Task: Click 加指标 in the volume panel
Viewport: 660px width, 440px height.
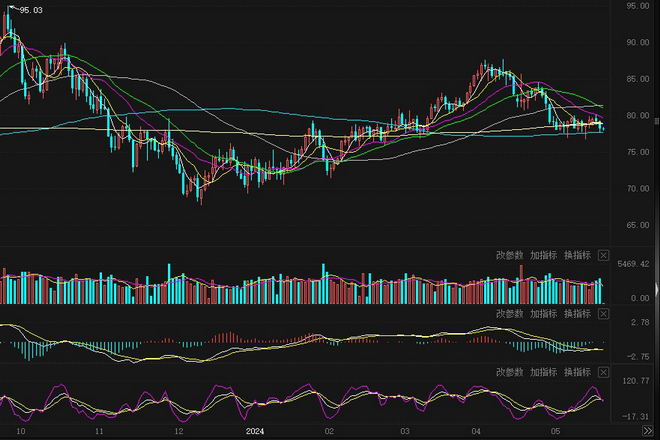Action: point(543,255)
